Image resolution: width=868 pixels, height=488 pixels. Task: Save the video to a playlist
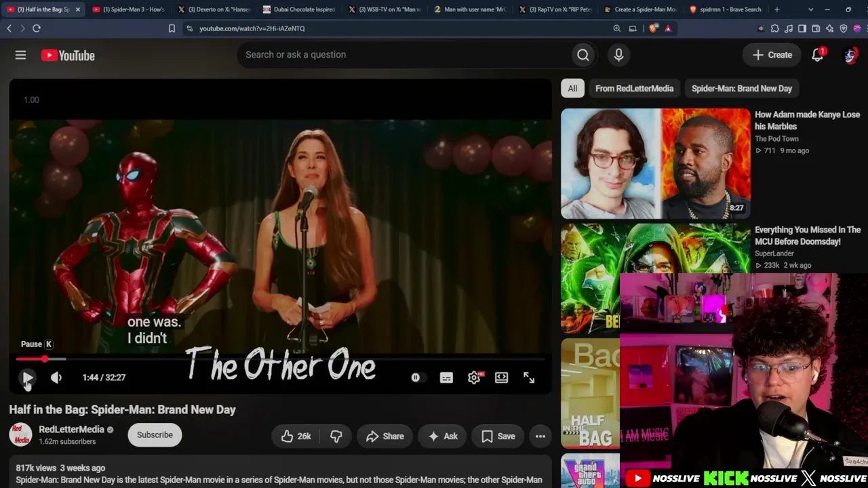pyautogui.click(x=498, y=436)
